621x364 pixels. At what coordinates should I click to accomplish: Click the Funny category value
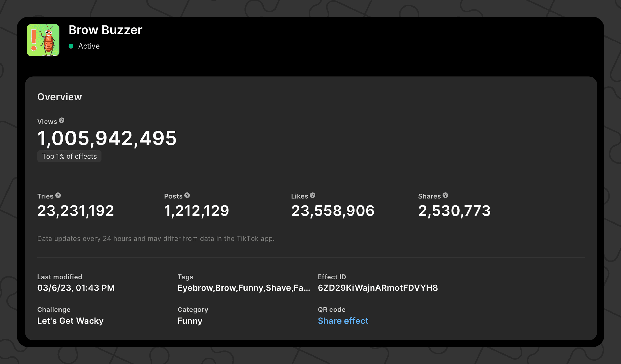click(190, 321)
